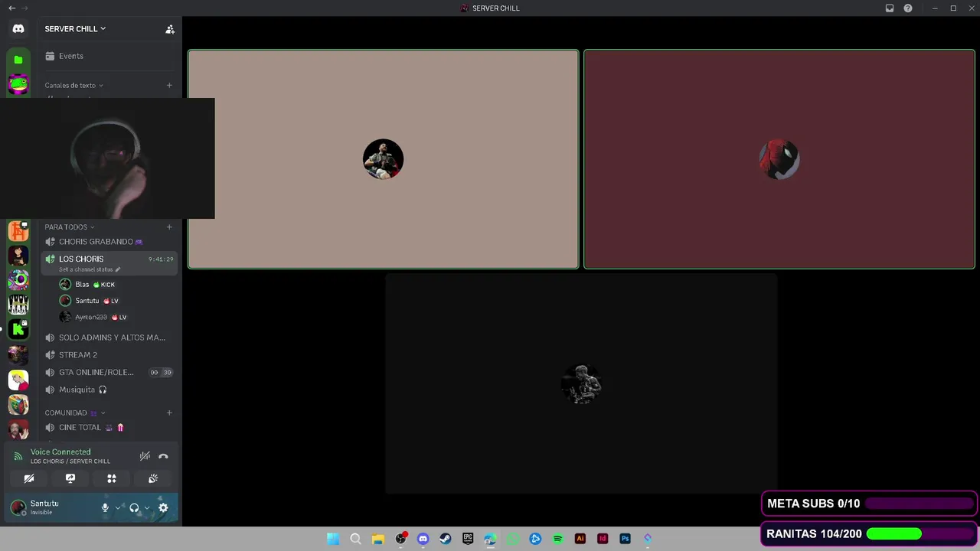Viewport: 980px width, 551px height.
Task: Join the Musiquita voice channel
Action: pos(109,390)
